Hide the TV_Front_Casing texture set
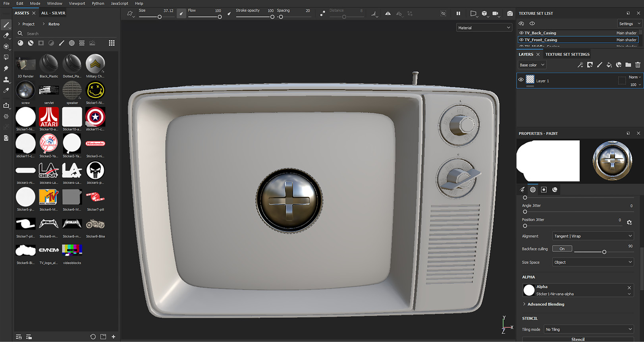 tap(521, 40)
